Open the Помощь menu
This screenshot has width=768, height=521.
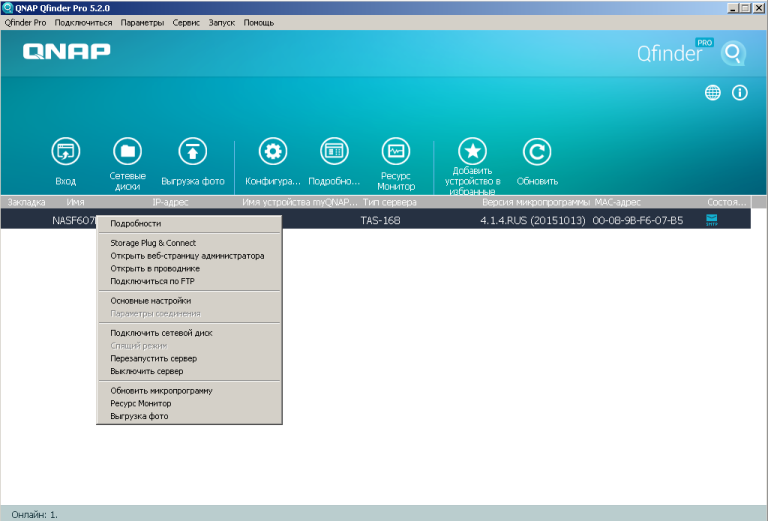[259, 23]
